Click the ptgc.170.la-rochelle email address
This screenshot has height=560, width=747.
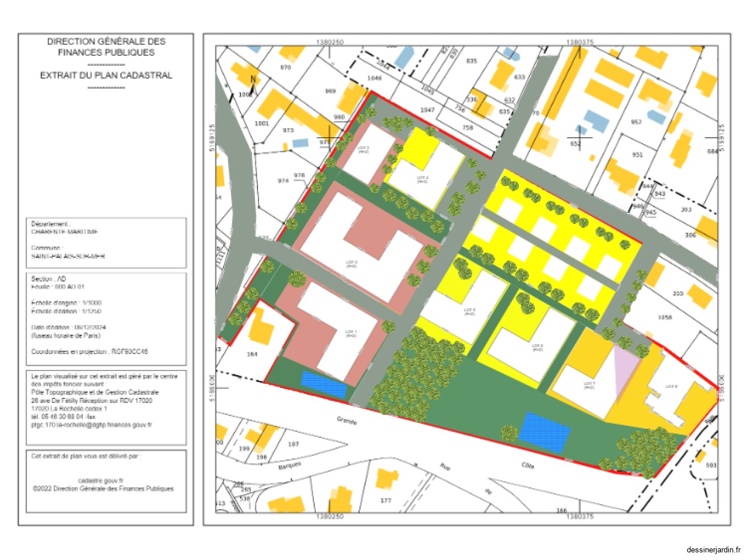pos(92,425)
